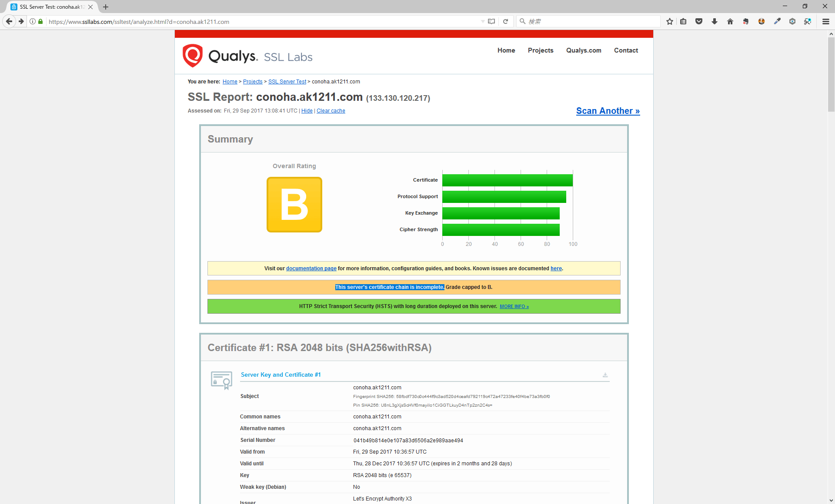Click the Clear cache link
The height and width of the screenshot is (504, 835).
click(x=331, y=111)
